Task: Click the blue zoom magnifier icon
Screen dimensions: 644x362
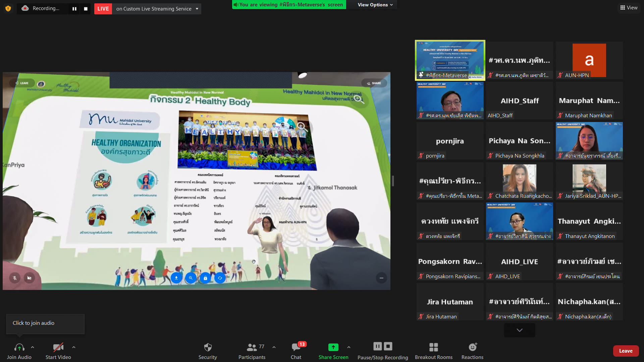Action: coord(191,278)
